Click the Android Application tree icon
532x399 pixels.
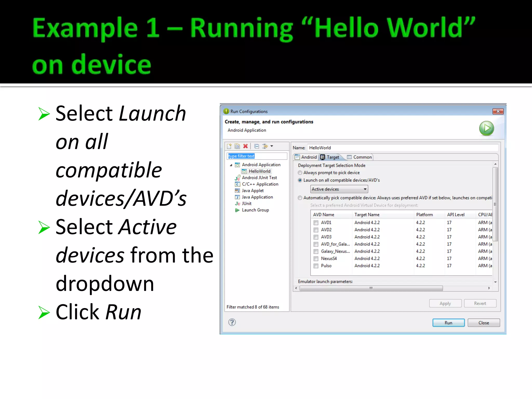click(x=237, y=165)
